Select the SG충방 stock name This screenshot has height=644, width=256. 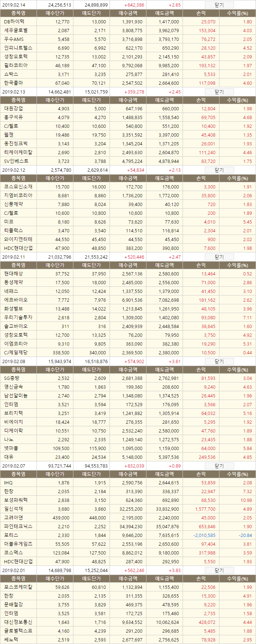point(12,378)
